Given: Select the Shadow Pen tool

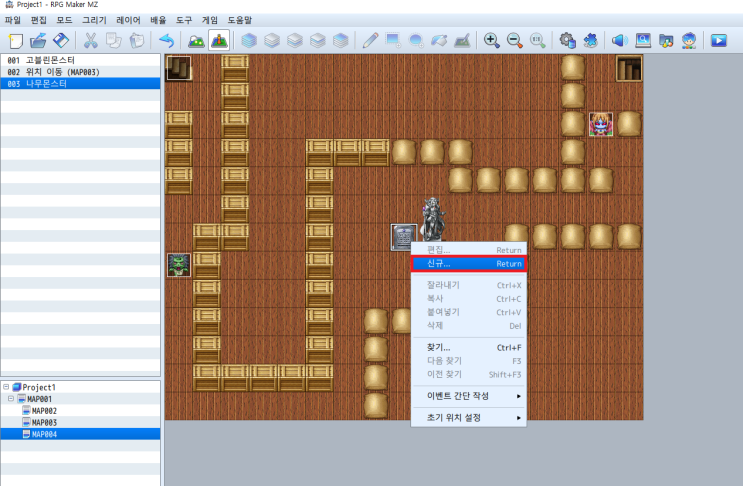Looking at the screenshot, I should [462, 41].
